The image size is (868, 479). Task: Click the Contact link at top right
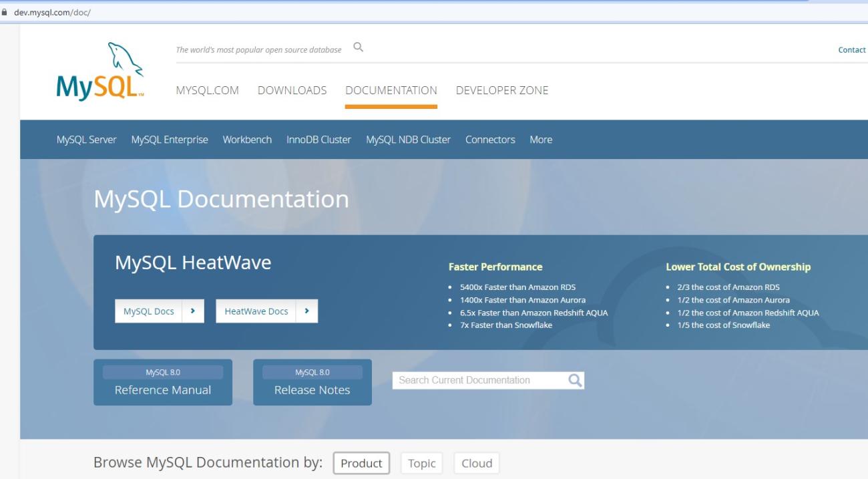(852, 50)
